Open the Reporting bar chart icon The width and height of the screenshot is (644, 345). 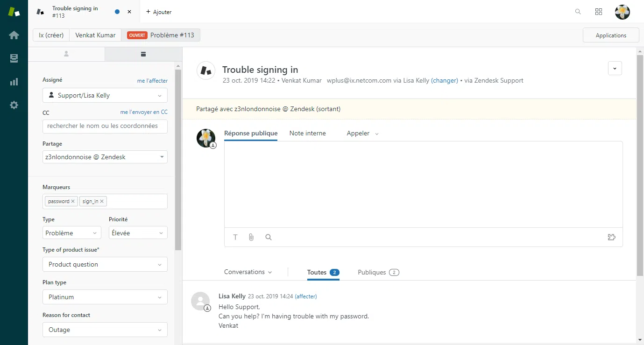pyautogui.click(x=14, y=82)
